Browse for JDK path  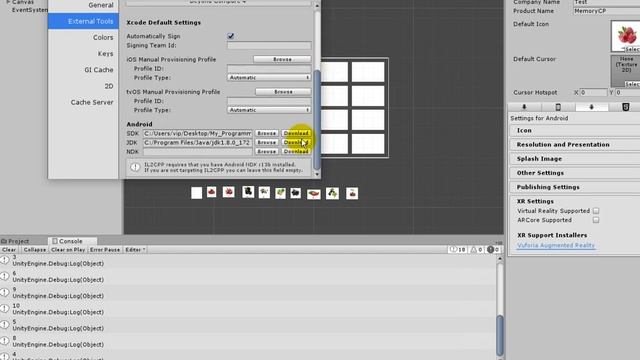tap(267, 142)
